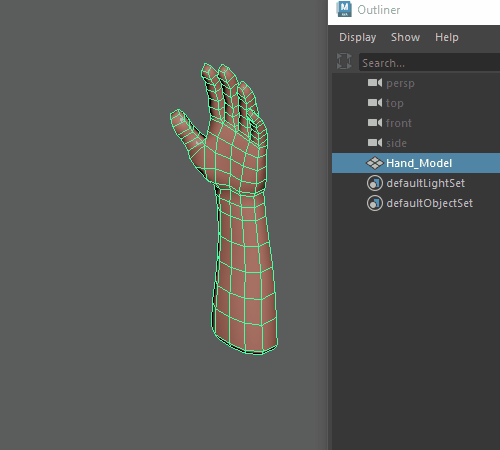Select the top row text
Viewport: 500px width, 450px height.
tap(395, 103)
